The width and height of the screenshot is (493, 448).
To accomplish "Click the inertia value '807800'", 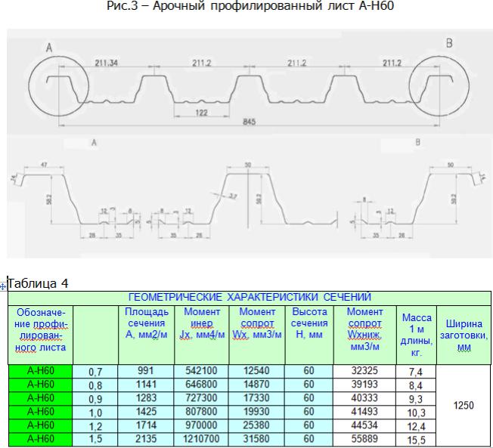I will [x=201, y=412].
